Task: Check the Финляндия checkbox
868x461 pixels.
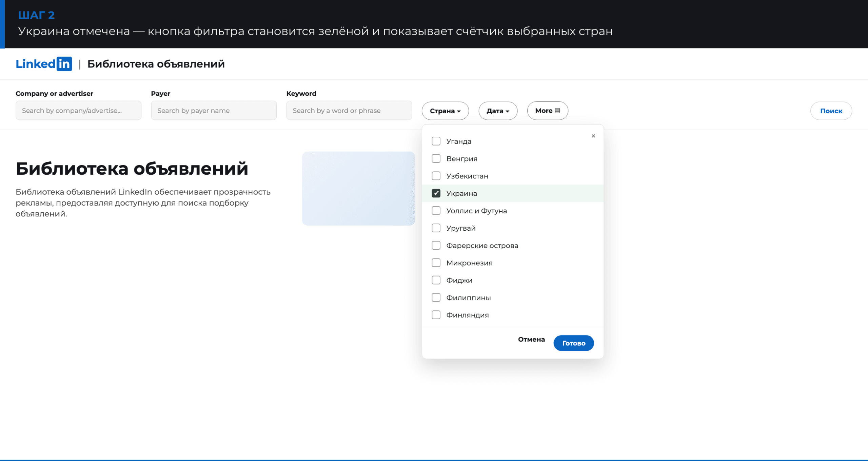Action: point(436,315)
